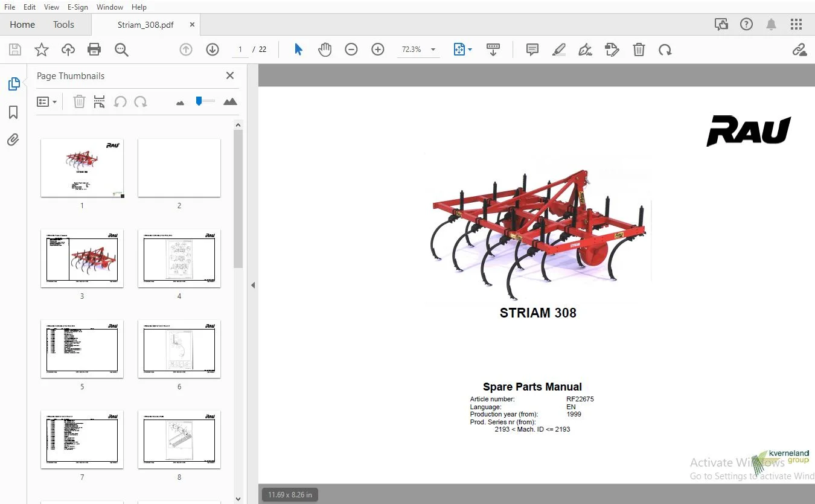Reduce thumbnail size with small mountain icon

180,103
